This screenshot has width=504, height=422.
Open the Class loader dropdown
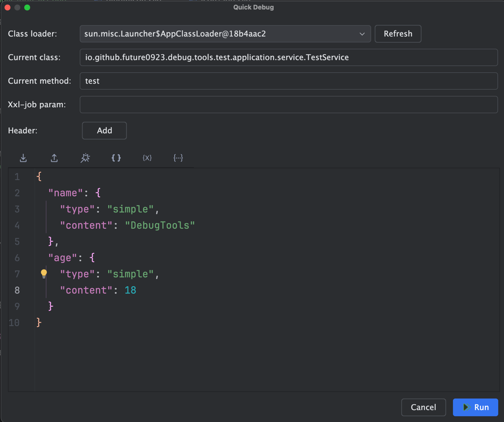click(225, 34)
